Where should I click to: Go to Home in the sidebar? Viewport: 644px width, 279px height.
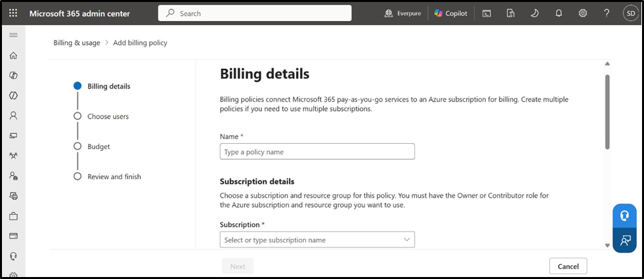[13, 55]
